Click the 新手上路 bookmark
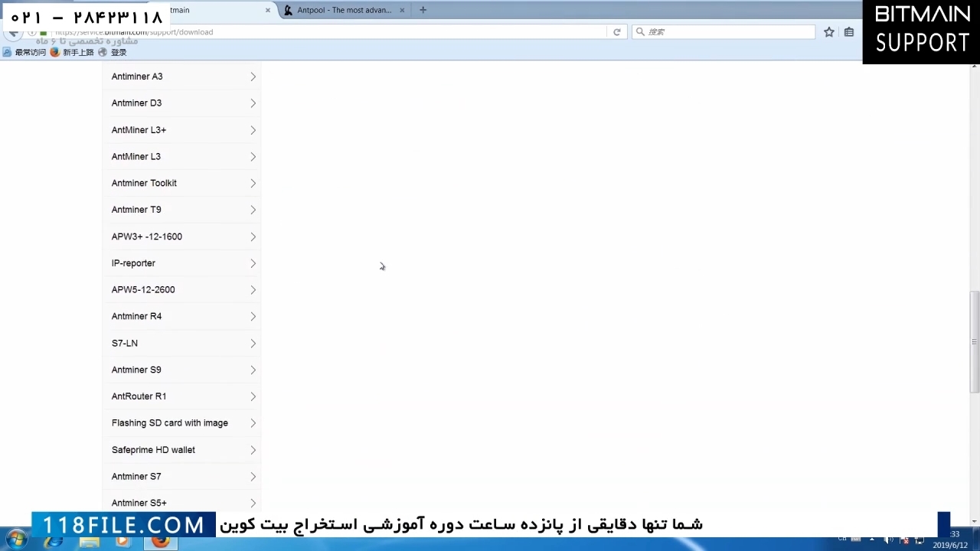Image resolution: width=980 pixels, height=551 pixels. click(x=77, y=52)
